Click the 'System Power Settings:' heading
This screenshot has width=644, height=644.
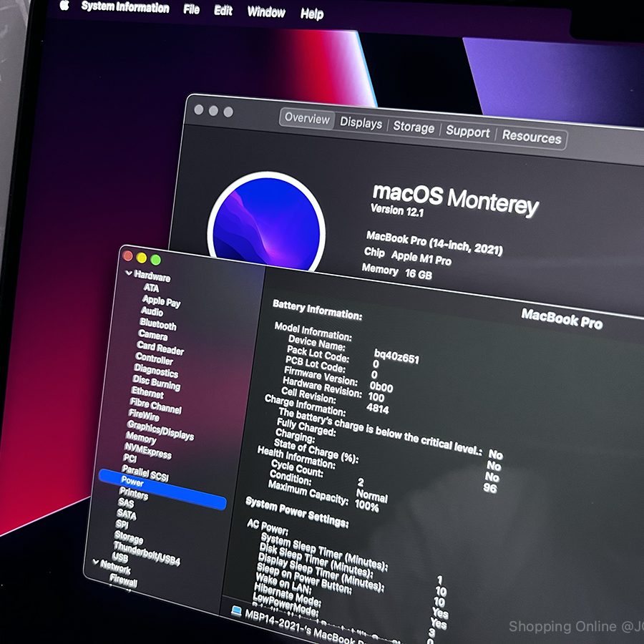[x=297, y=512]
